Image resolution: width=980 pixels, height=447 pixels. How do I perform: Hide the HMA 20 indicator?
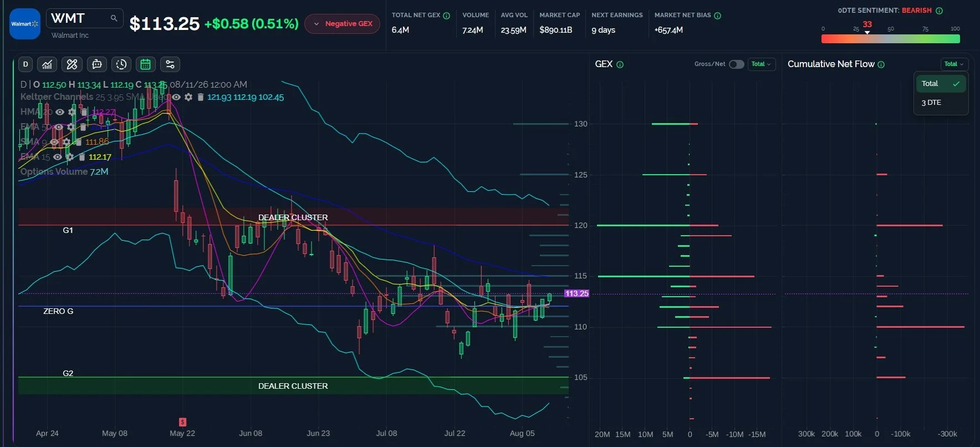point(59,112)
